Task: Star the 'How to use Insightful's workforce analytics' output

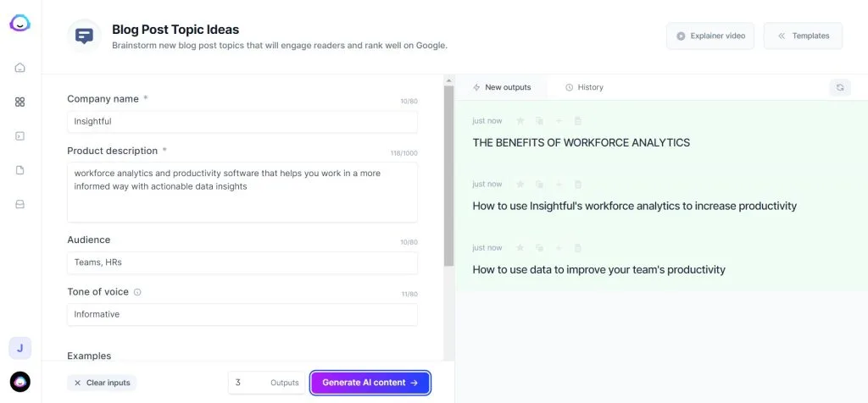Action: pos(520,184)
